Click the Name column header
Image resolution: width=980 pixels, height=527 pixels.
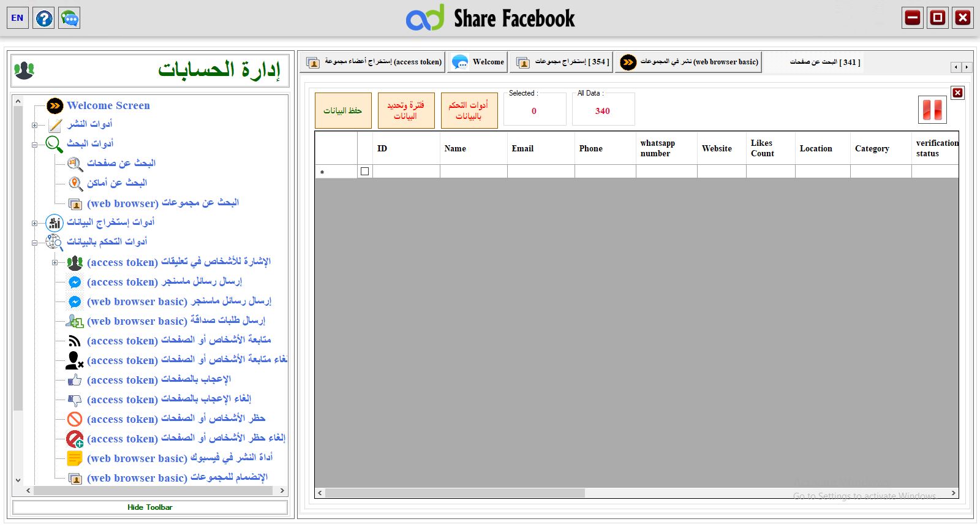click(x=473, y=148)
